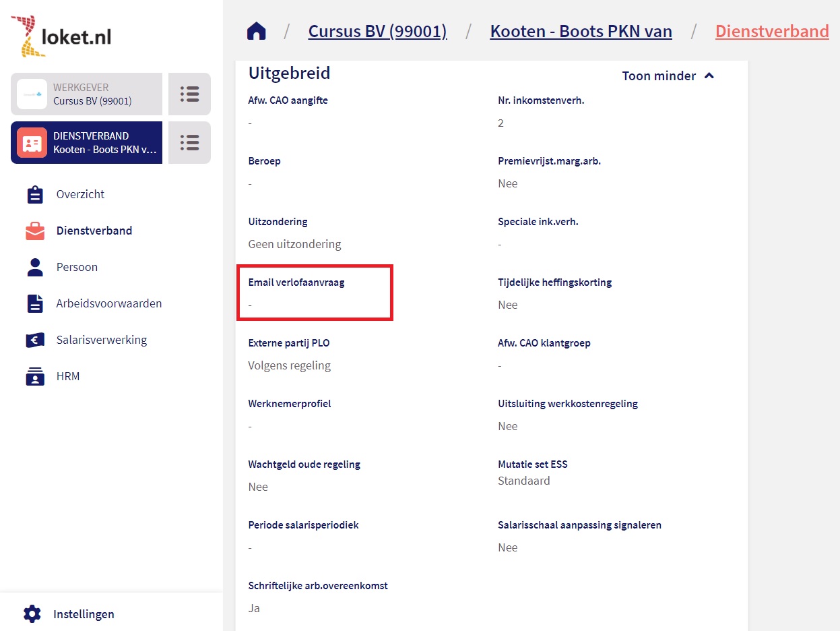Click the chevron next to Toon minder
Image resolution: width=840 pixels, height=631 pixels.
[x=709, y=76]
